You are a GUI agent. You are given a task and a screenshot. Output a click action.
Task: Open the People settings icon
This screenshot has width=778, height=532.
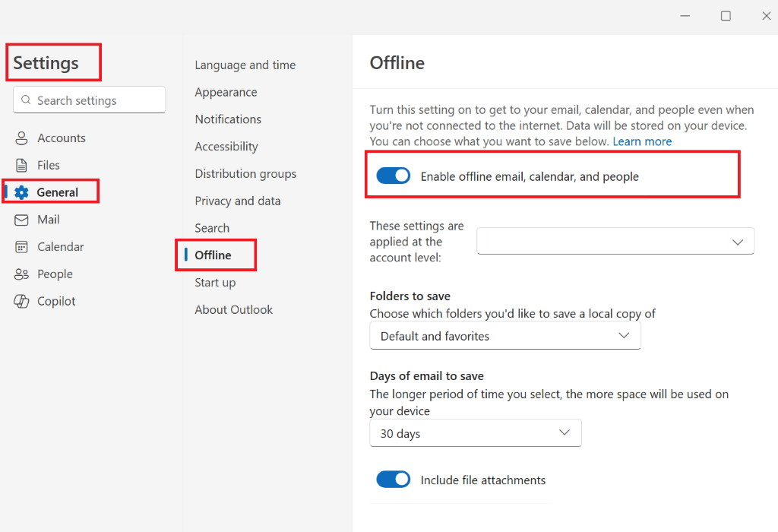tap(21, 274)
